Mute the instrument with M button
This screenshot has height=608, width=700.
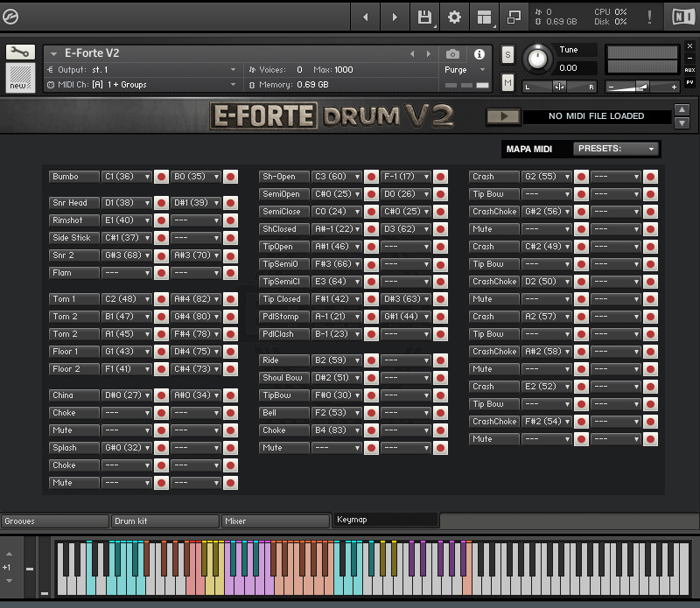point(507,82)
